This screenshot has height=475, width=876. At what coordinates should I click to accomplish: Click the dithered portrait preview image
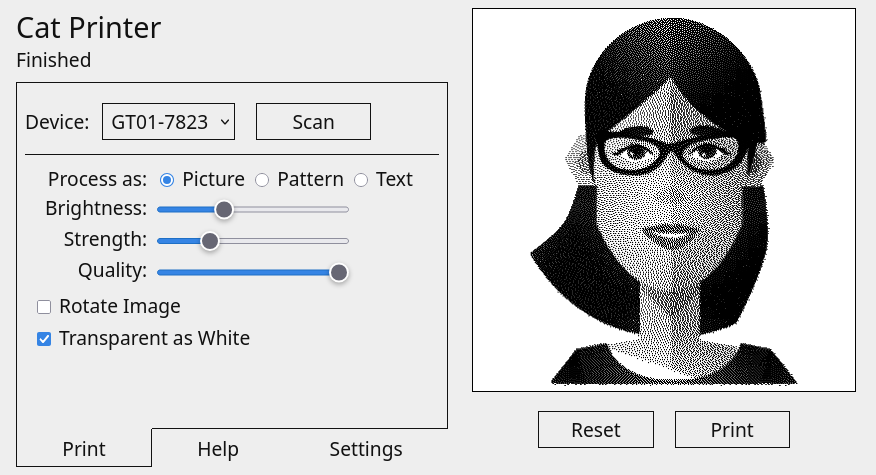(x=664, y=200)
